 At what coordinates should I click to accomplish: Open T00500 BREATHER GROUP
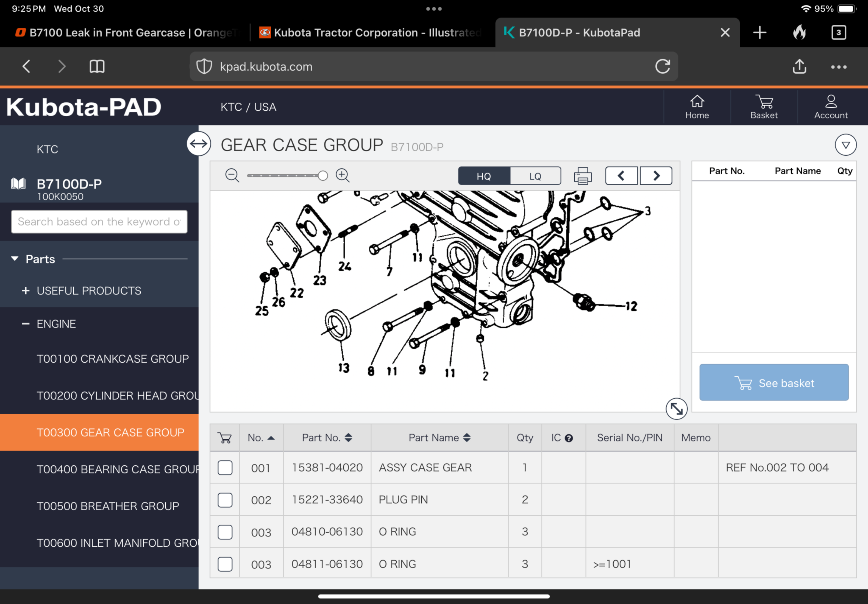pyautogui.click(x=108, y=506)
